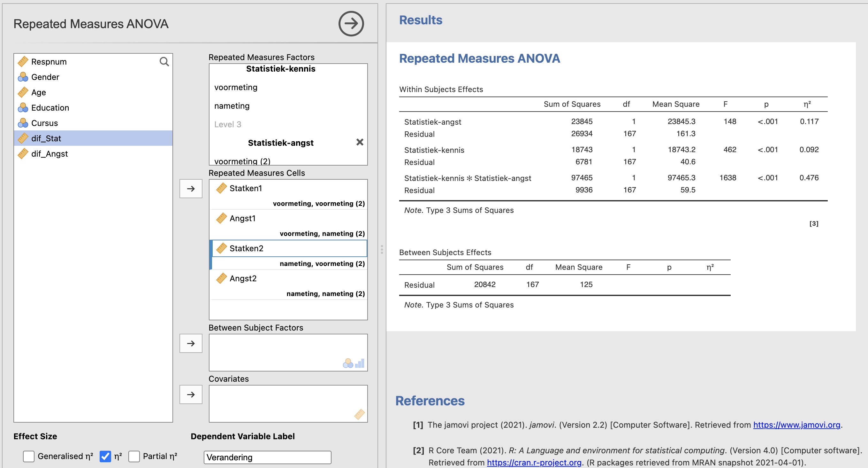Click the [3] reference marker

[813, 223]
